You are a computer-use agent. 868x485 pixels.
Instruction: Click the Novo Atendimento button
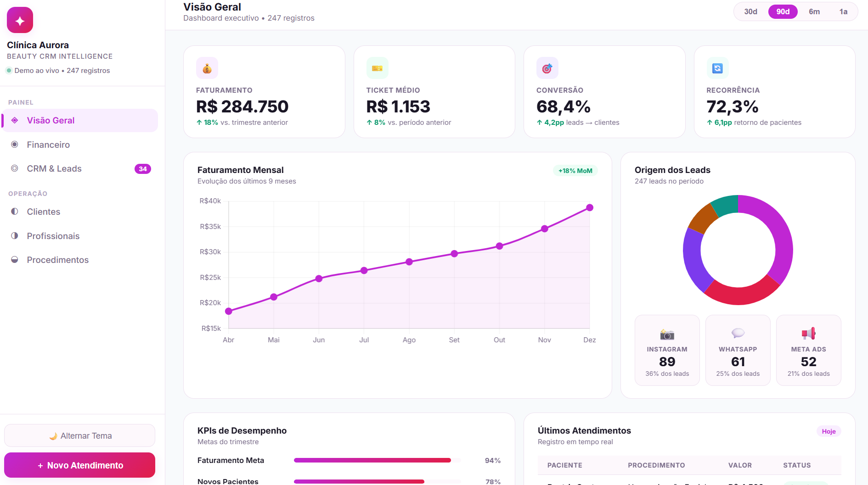pos(80,465)
